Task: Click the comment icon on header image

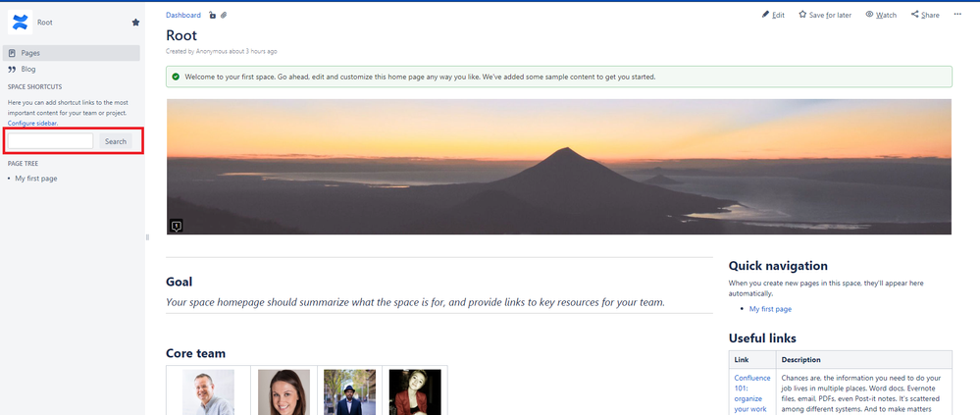Action: [177, 226]
